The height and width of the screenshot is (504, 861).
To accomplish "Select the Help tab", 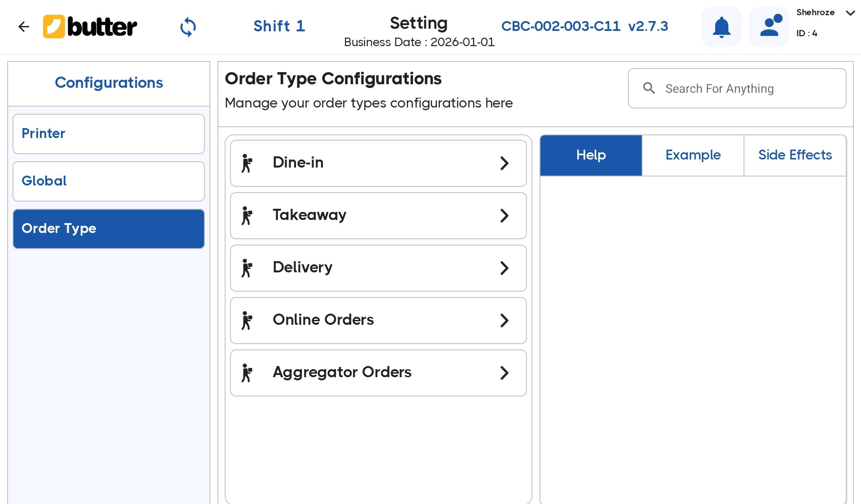I will 591,155.
